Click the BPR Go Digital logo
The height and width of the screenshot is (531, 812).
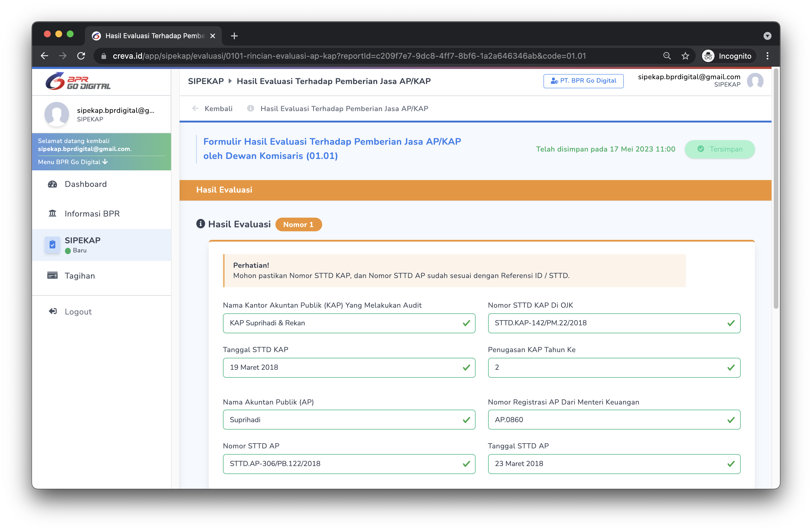point(78,81)
